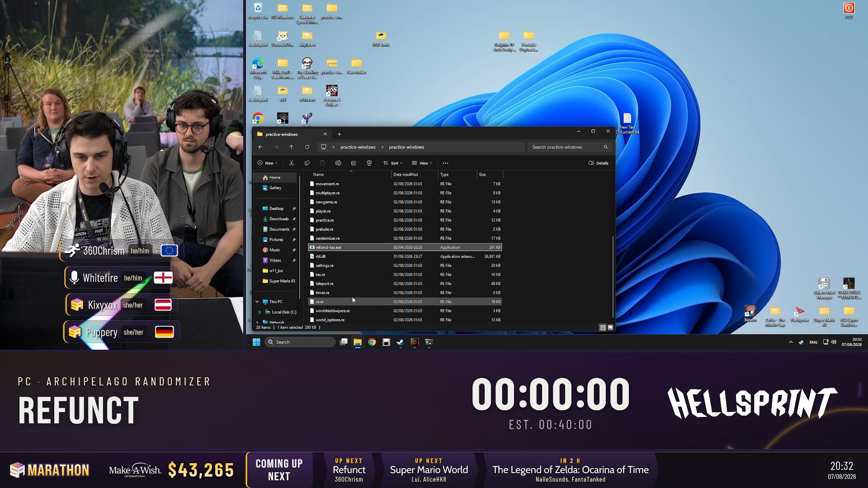The image size is (868, 488).
Task: Add a new Explorer tab
Action: pyautogui.click(x=340, y=134)
